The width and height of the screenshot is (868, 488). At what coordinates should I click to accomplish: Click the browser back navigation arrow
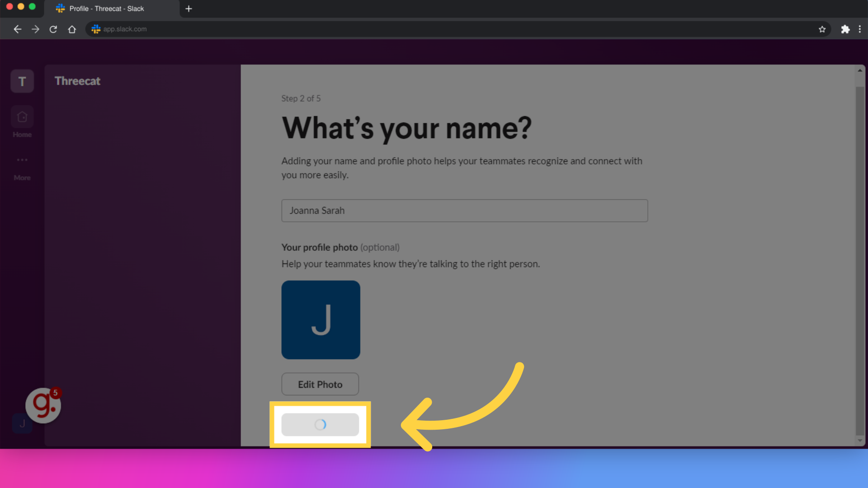17,28
